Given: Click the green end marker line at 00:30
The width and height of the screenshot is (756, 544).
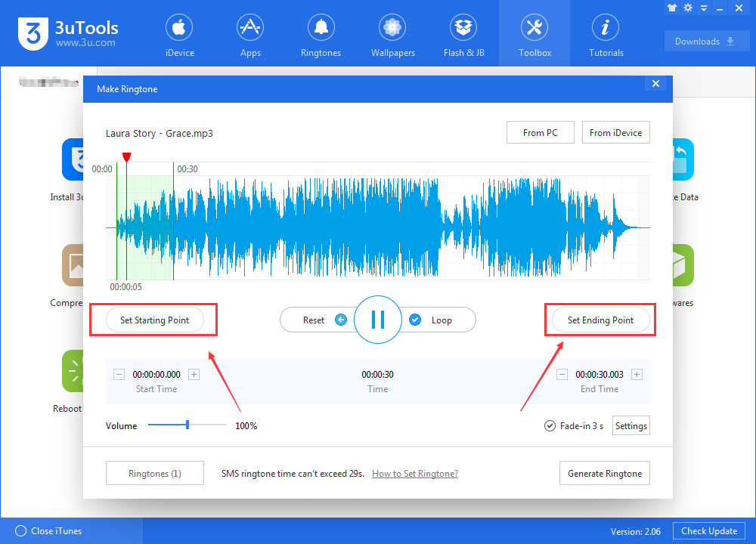Looking at the screenshot, I should point(174,221).
